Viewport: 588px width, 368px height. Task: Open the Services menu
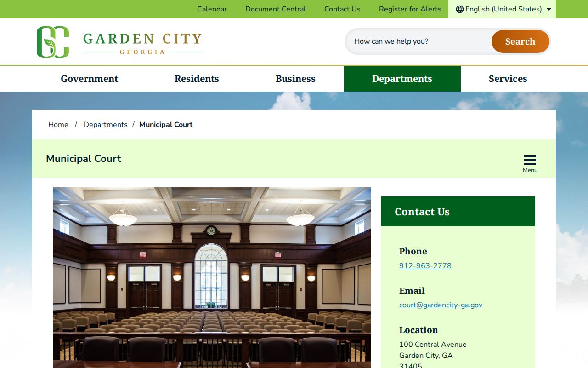coord(508,79)
